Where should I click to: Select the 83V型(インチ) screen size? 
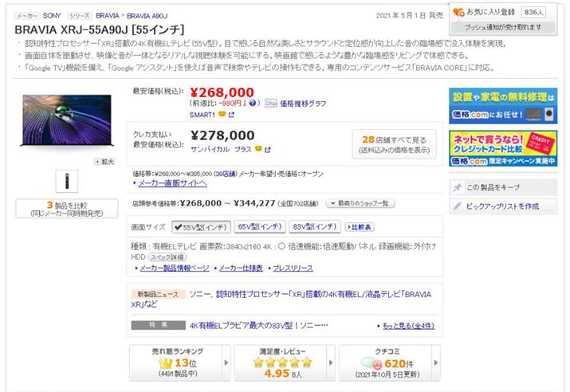tap(315, 226)
